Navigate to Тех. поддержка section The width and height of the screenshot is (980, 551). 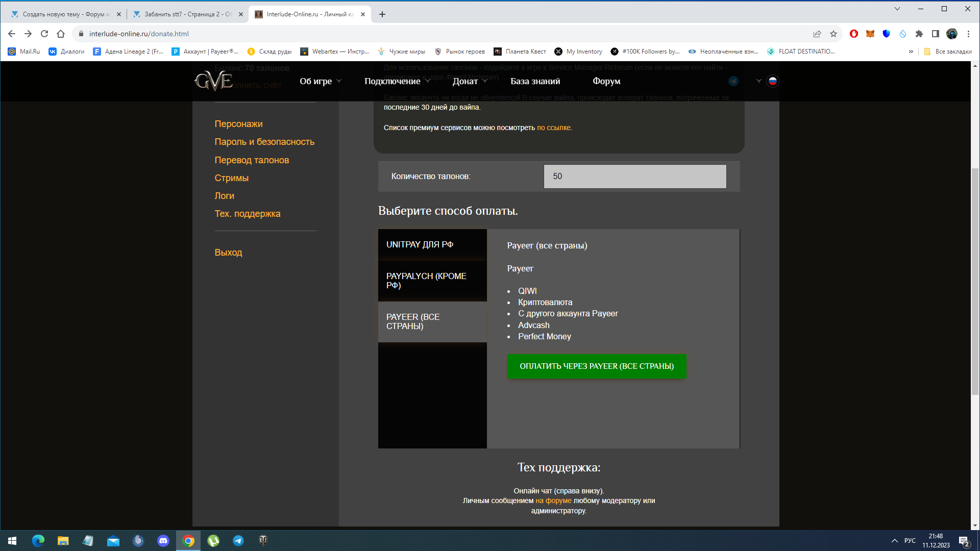248,213
